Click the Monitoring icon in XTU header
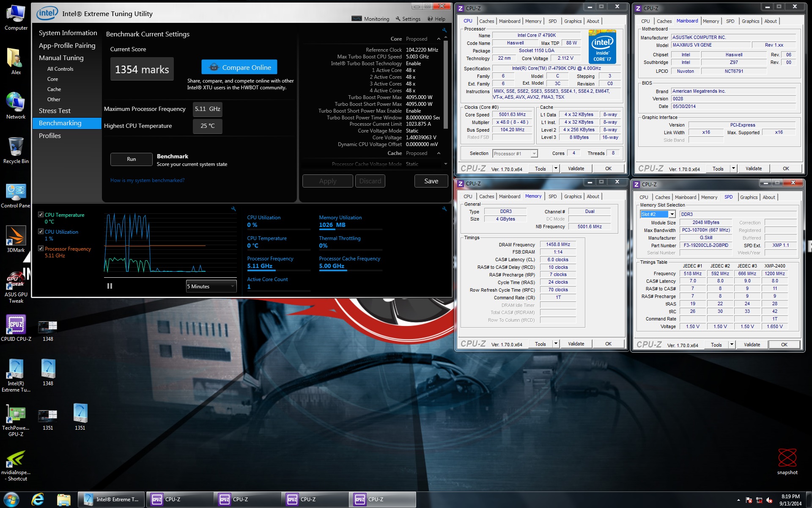The image size is (812, 508). point(357,19)
